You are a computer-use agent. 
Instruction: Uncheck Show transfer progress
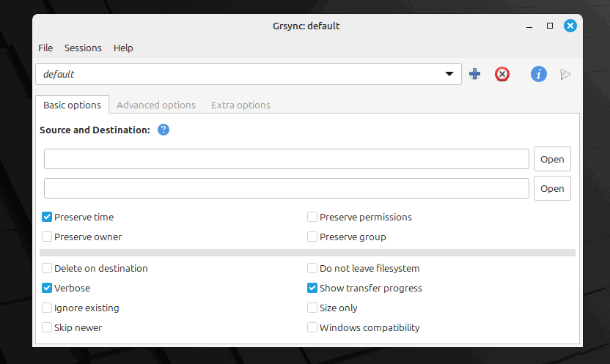pos(312,288)
